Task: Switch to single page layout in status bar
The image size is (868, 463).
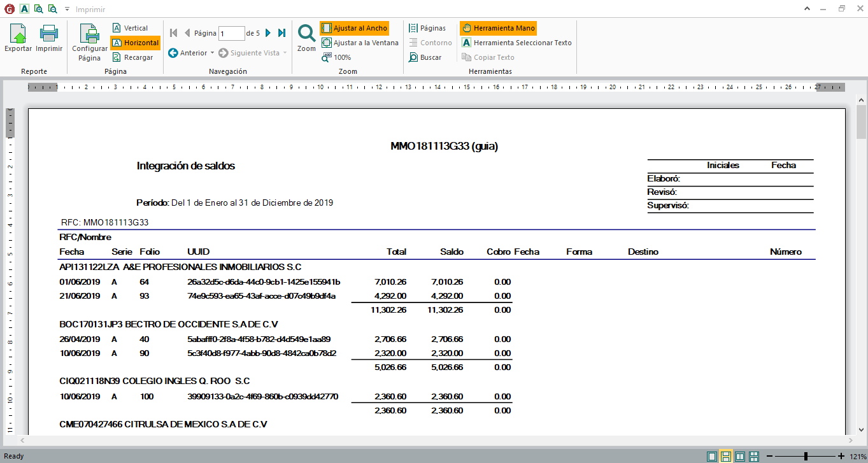Action: click(711, 456)
